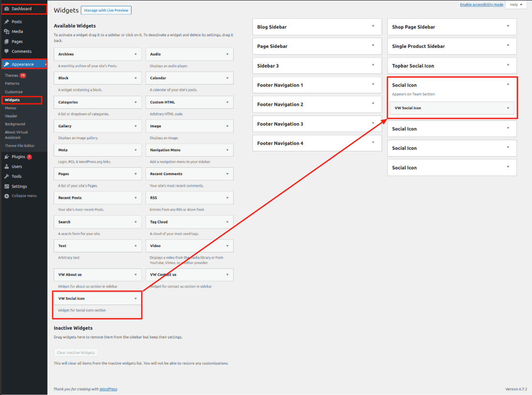Click the Pages icon in sidebar

pos(6,42)
